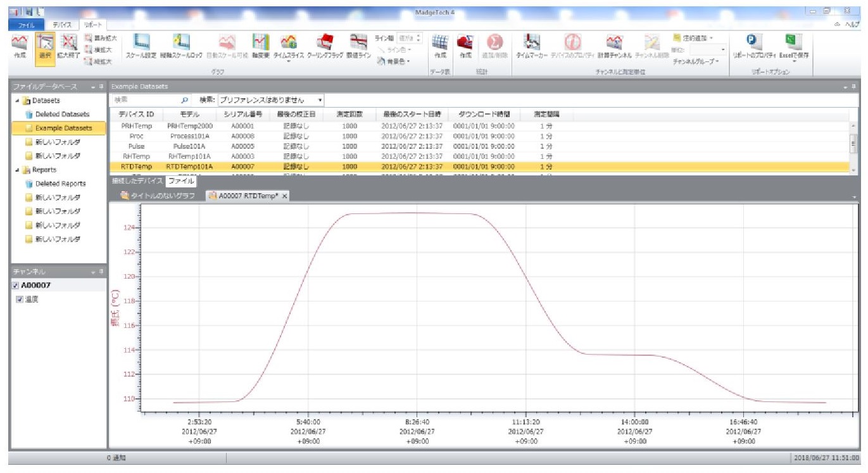Collapse the Datasets tree node
Image resolution: width=868 pixels, height=473 pixels.
coord(16,100)
